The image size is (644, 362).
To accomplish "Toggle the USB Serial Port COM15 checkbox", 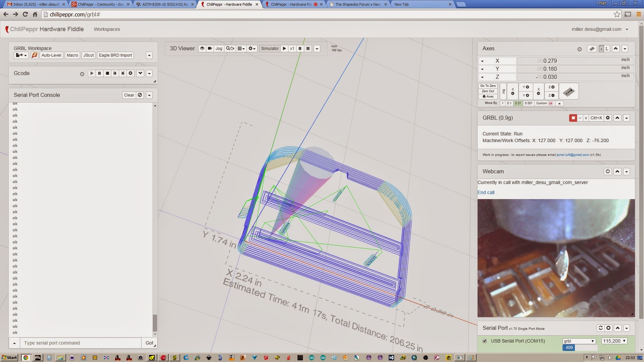I will [485, 341].
